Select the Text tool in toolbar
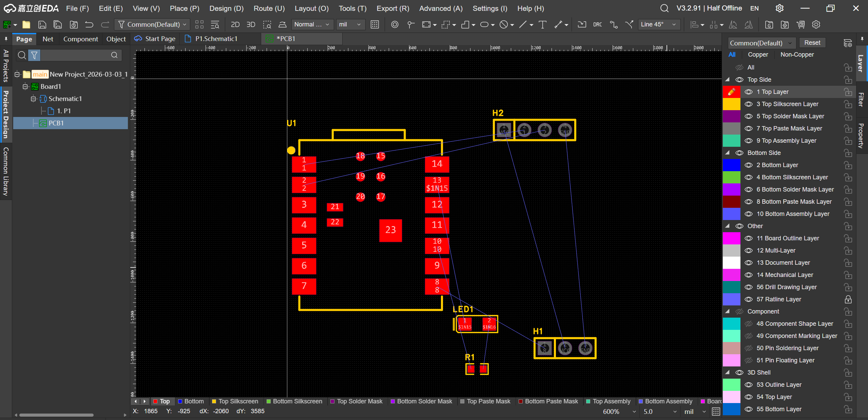 coord(542,24)
